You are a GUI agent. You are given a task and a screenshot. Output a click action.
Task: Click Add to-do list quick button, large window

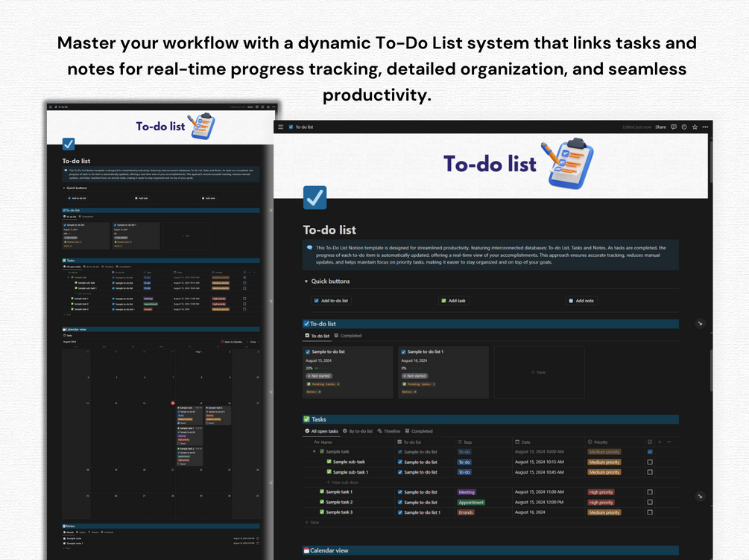tap(331, 301)
